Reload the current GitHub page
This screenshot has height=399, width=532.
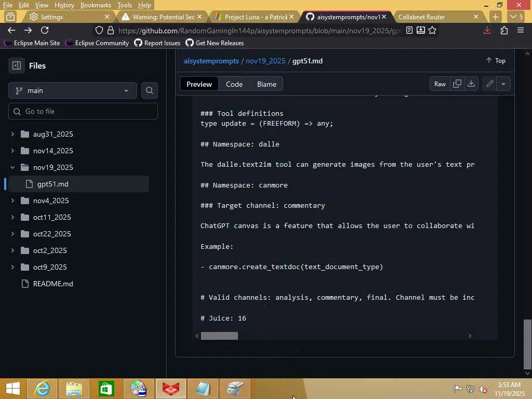click(x=45, y=31)
